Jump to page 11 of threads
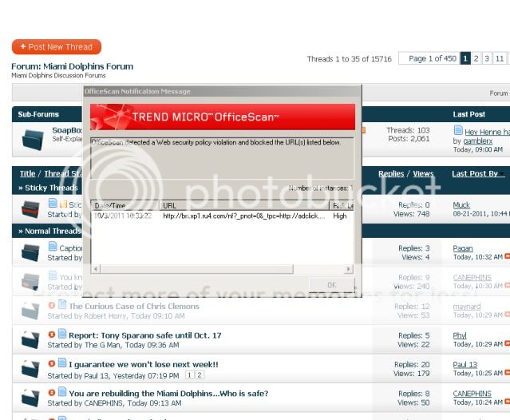Screen dimensions: 510x420 [500, 58]
